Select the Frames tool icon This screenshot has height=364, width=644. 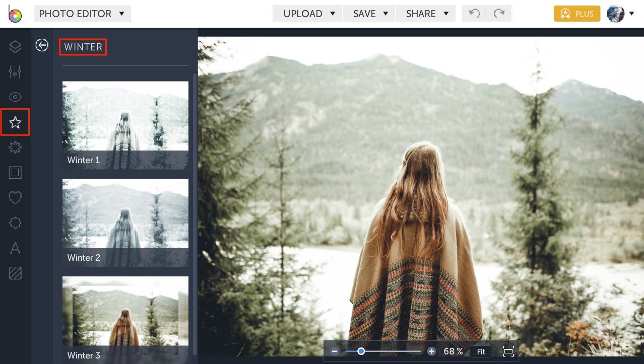click(x=15, y=172)
